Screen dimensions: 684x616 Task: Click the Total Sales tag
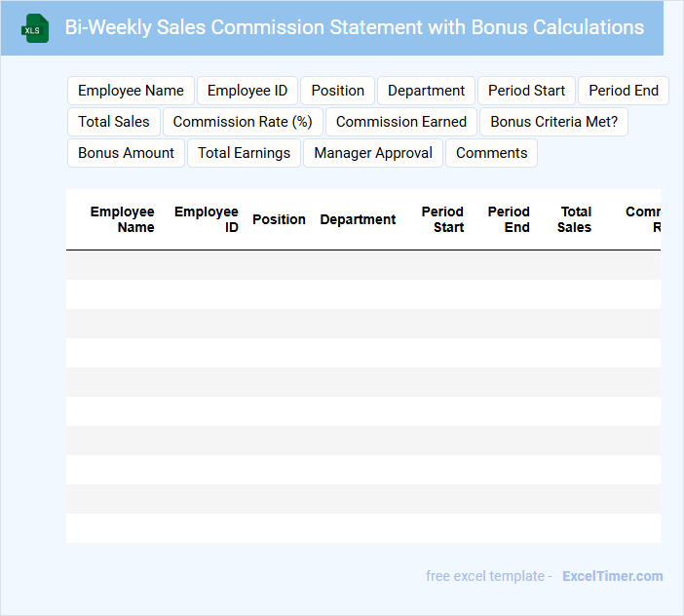(x=114, y=122)
